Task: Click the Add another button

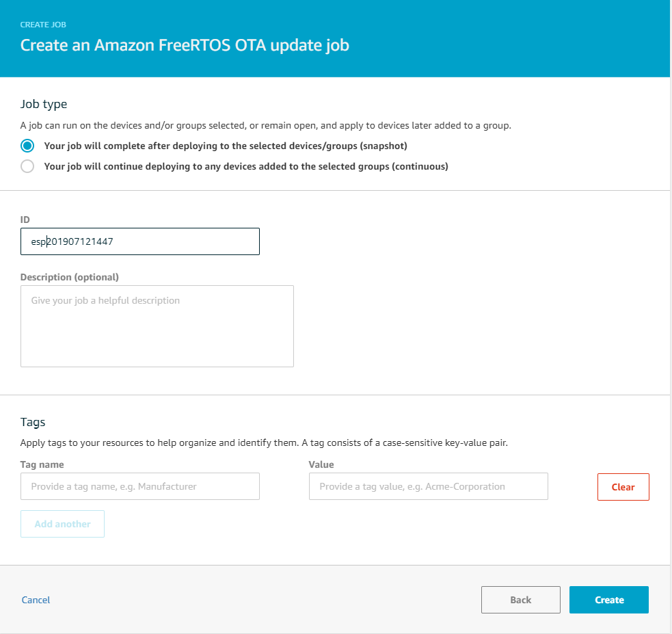Action: pos(62,524)
